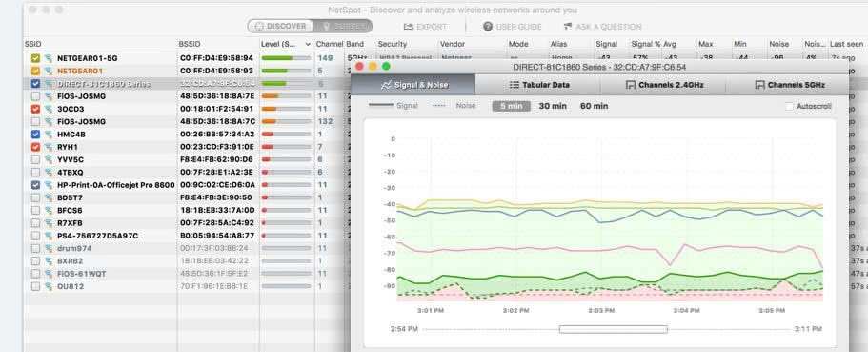The image size is (868, 352).
Task: Select the 30 min time range
Action: pos(553,106)
